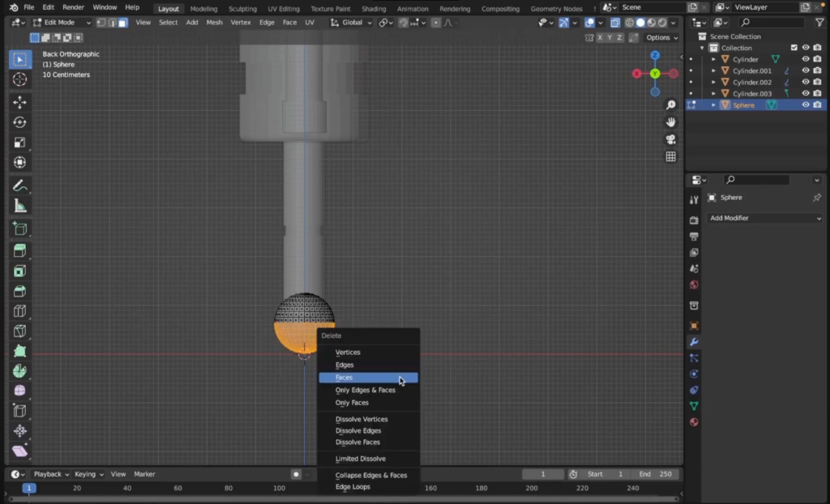
Task: Open the Global transform orientation dropdown
Action: [x=351, y=23]
